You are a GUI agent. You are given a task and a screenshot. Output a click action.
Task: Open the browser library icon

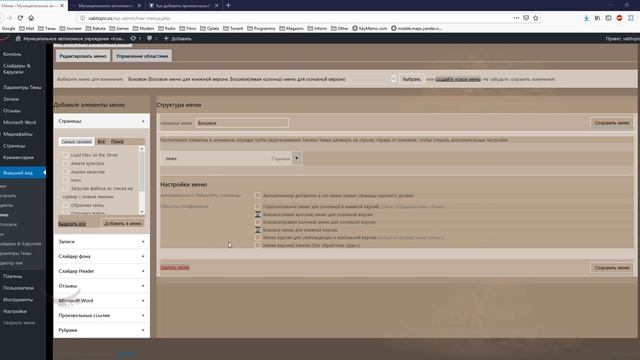(597, 18)
